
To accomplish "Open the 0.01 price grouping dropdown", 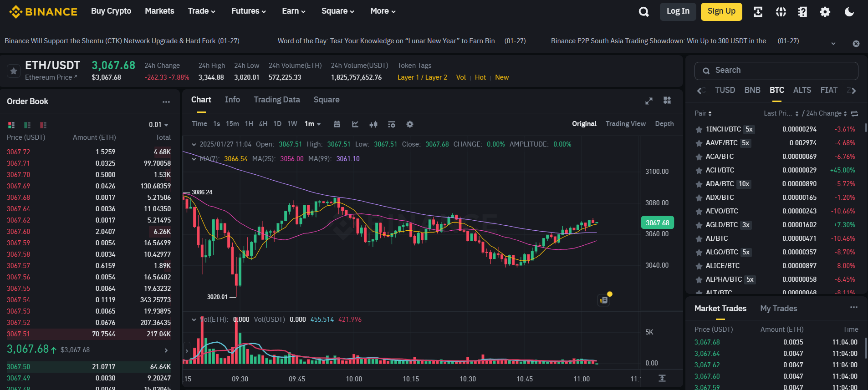I will click(158, 125).
